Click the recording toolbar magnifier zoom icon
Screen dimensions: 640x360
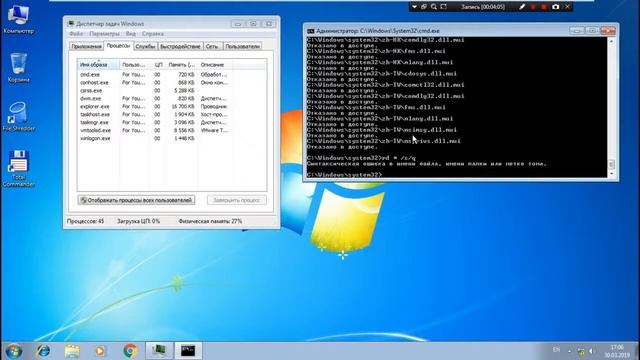pos(433,7)
